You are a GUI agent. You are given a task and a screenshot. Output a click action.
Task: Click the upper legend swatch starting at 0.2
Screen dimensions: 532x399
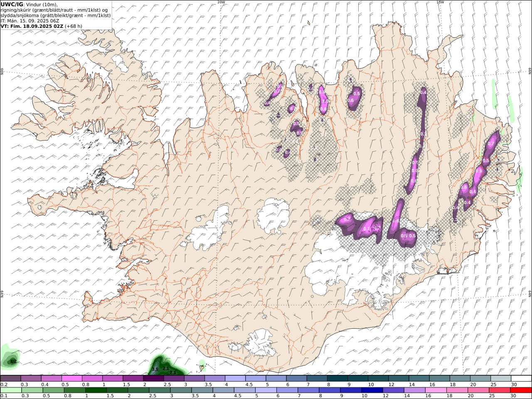pos(10,378)
